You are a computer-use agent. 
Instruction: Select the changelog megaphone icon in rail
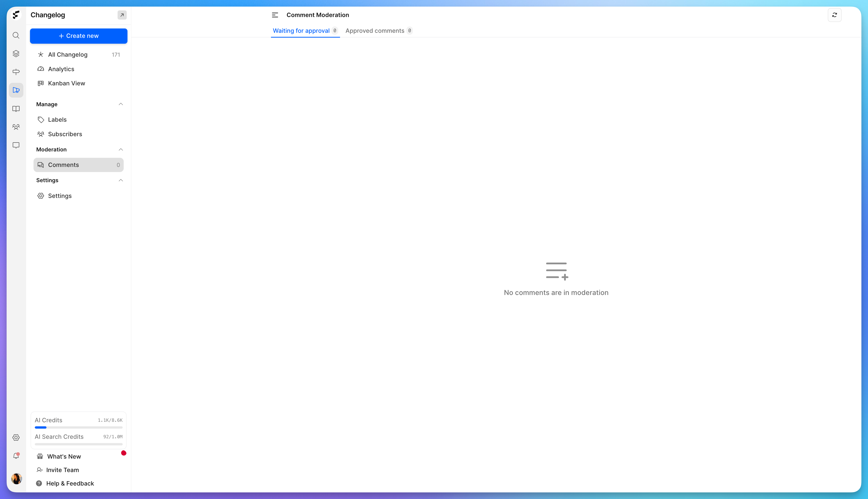[16, 90]
